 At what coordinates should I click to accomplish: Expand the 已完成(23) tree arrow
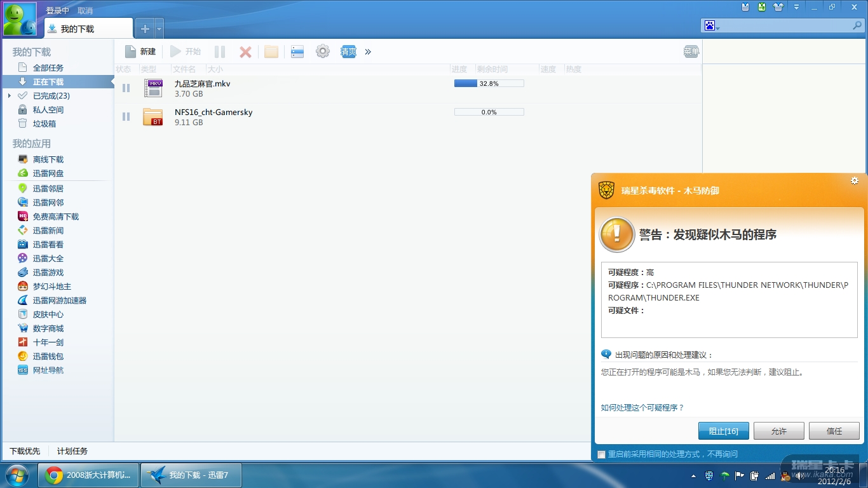[x=10, y=96]
